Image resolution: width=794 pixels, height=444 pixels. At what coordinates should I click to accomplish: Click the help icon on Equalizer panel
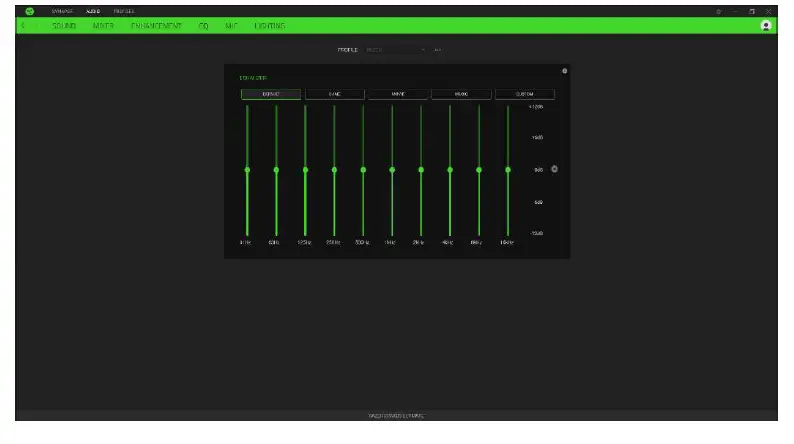tap(565, 71)
